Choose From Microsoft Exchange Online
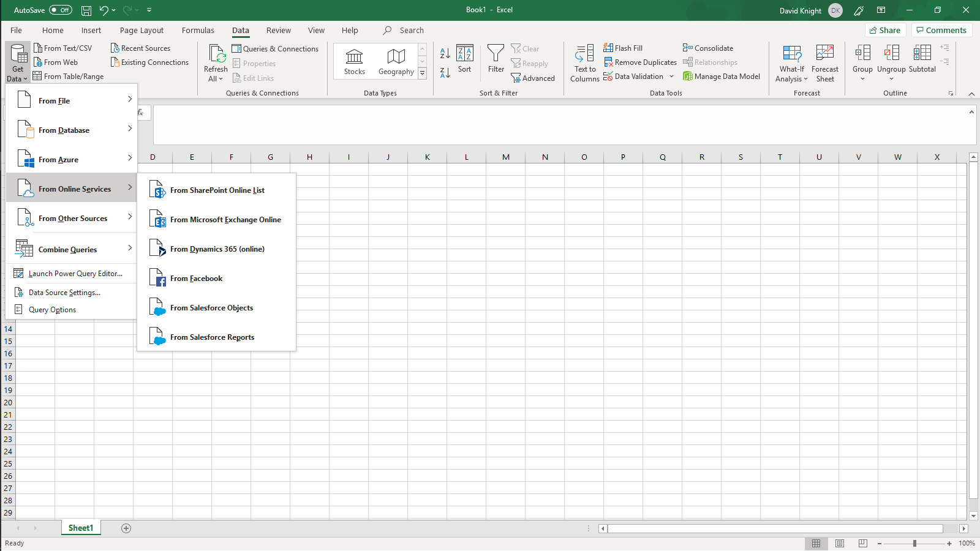Screen dimensions: 980x551 pyautogui.click(x=217, y=219)
